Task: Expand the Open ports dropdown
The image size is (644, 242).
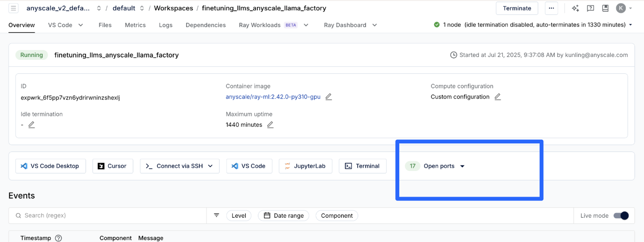Action: [462, 166]
